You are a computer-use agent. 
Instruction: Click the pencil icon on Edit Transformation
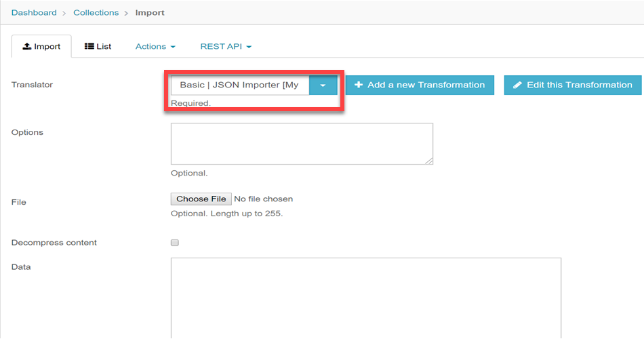[x=517, y=85]
